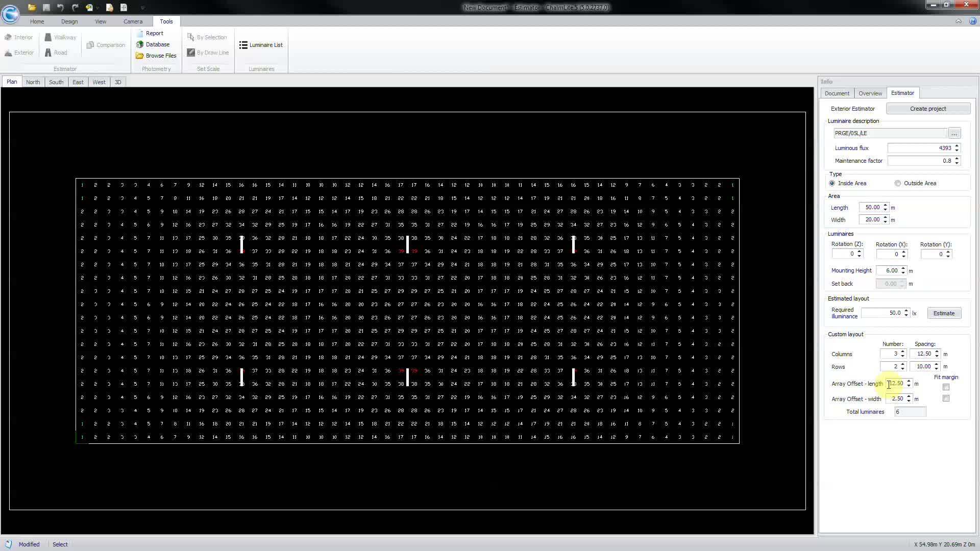Select the East view tab
The image size is (980, 551).
point(78,82)
